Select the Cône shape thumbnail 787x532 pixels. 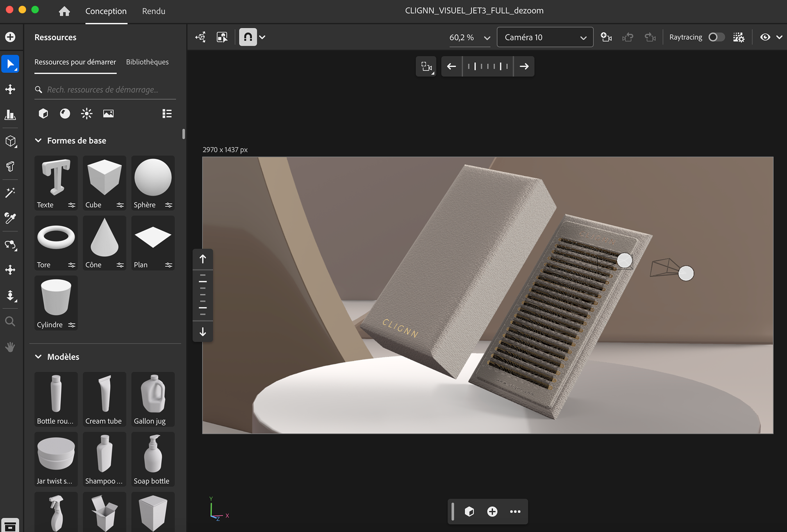[105, 243]
